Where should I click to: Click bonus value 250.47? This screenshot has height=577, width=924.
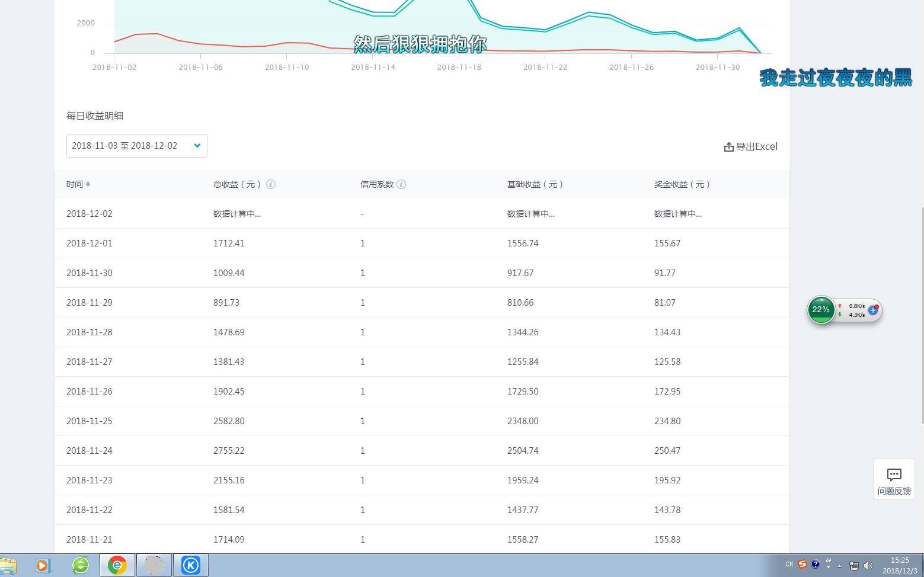tap(667, 451)
